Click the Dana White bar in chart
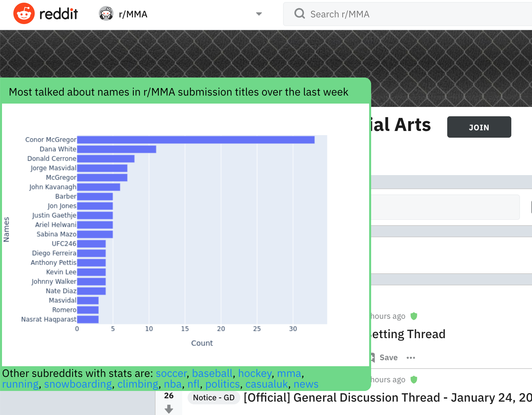The image size is (532, 415). coord(116,149)
